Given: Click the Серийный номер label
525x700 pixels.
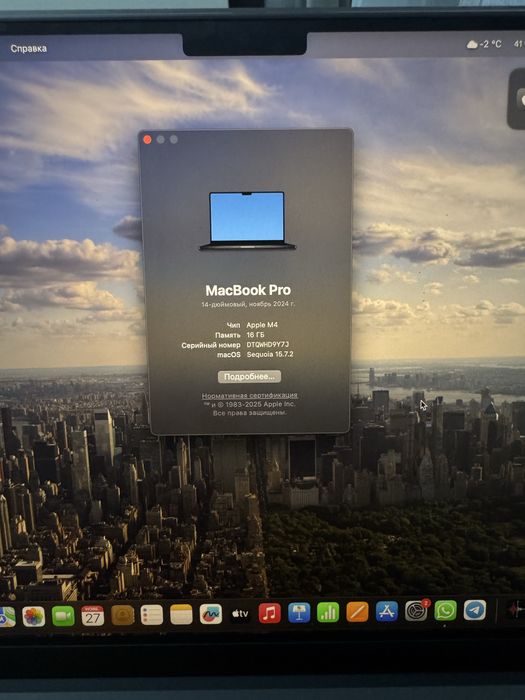Looking at the screenshot, I should 211,345.
